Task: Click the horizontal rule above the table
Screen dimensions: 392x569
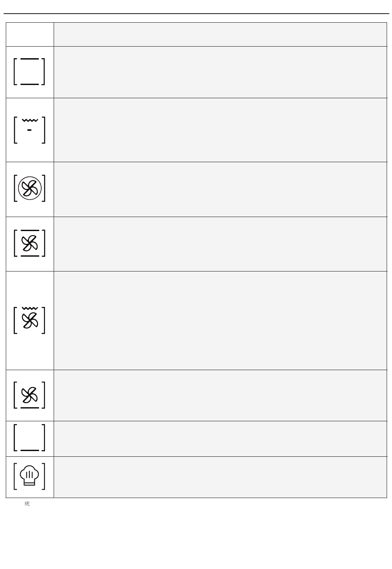Action: [196, 14]
